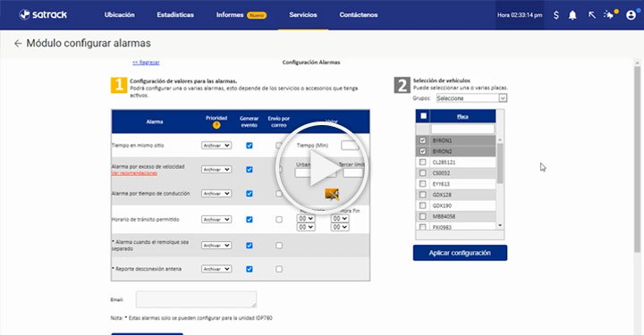Check vehicle GDX190

pyautogui.click(x=422, y=205)
